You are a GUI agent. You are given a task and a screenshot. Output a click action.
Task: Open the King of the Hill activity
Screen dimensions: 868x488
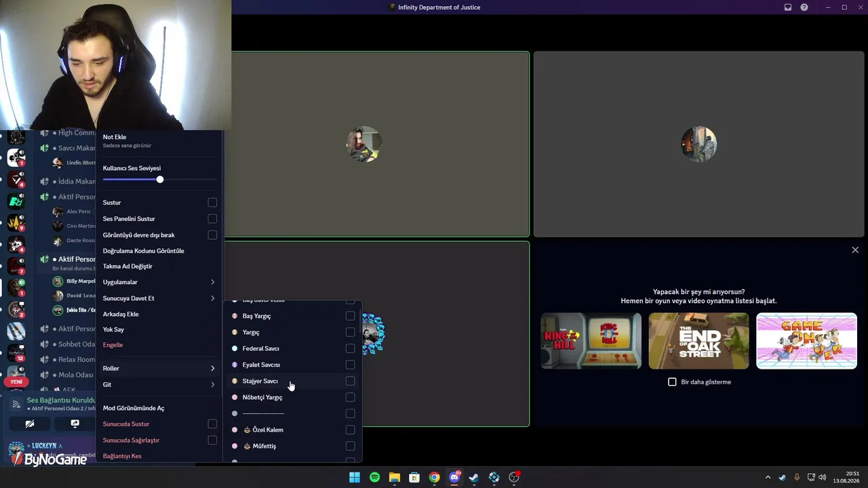[x=591, y=341]
